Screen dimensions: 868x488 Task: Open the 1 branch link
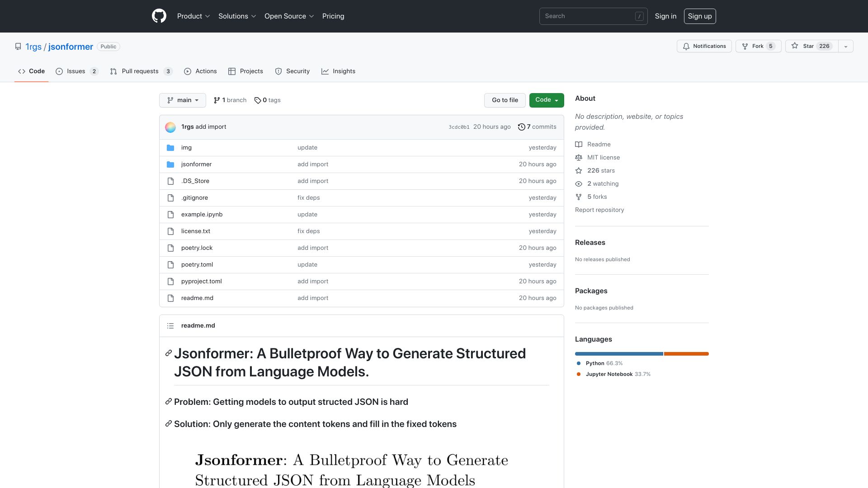pos(230,100)
